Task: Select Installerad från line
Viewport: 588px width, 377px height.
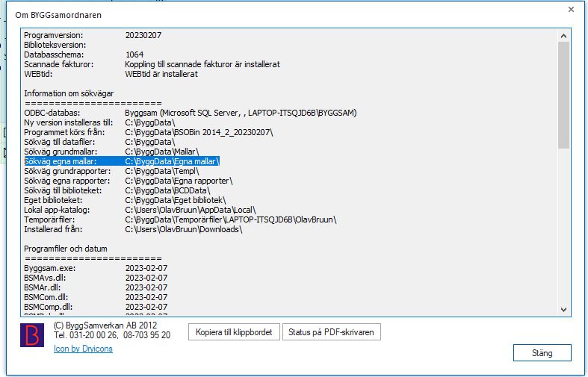Action: click(133, 230)
